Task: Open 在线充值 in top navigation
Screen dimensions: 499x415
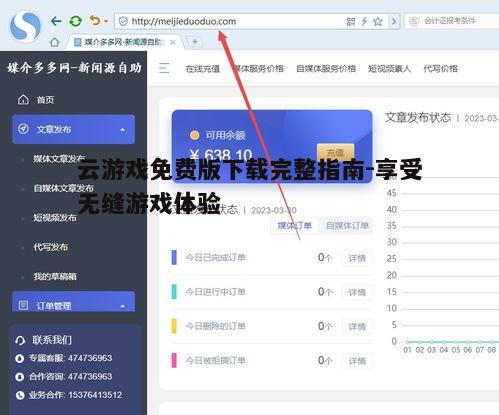Action: coord(203,69)
